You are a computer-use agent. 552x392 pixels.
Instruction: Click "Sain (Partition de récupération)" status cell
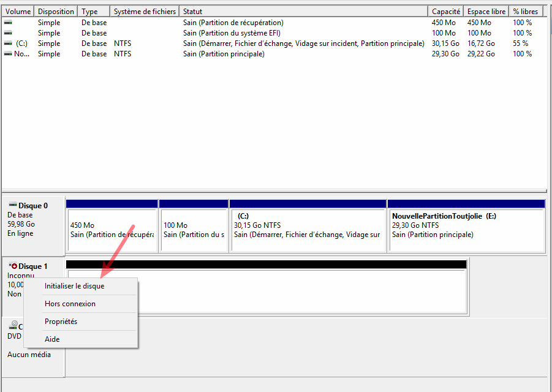(233, 23)
